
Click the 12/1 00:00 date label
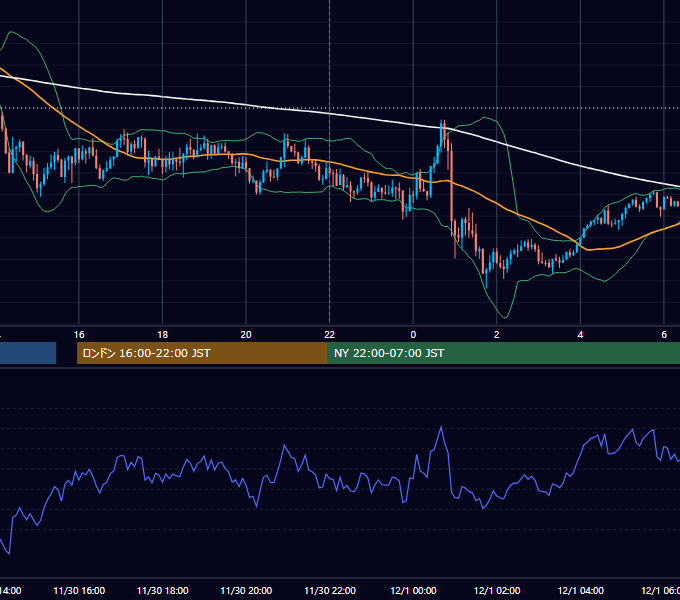click(x=413, y=591)
